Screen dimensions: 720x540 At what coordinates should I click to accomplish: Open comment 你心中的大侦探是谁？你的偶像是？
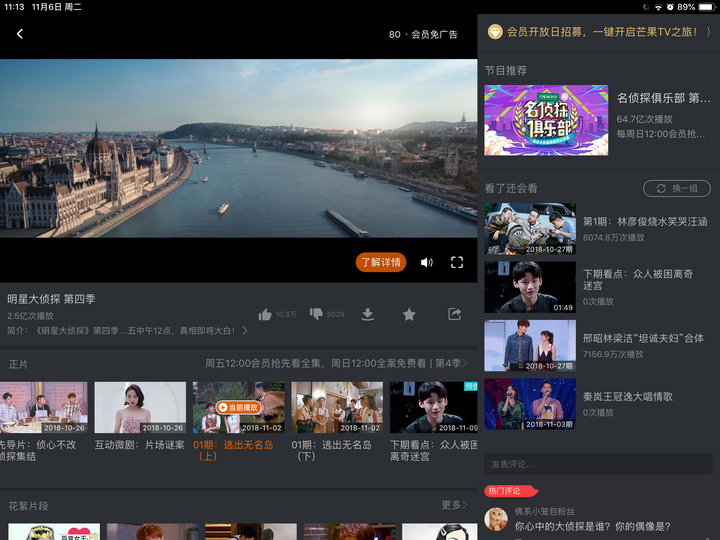tap(592, 526)
